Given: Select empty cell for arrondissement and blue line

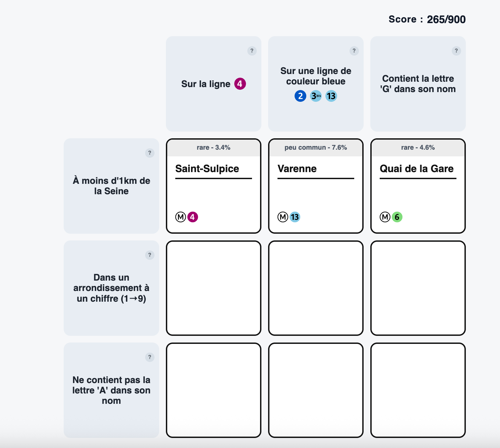Looking at the screenshot, I should (316, 288).
